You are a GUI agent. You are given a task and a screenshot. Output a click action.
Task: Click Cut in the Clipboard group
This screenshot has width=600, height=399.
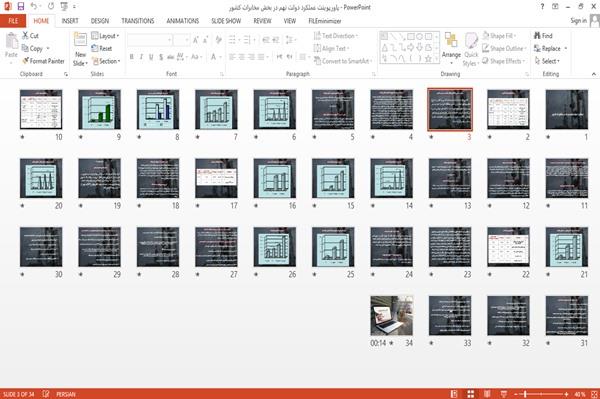click(31, 36)
